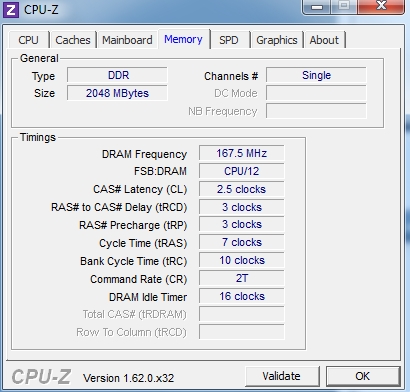Open the Caches tab
Screen dimensions: 410x392
(73, 40)
